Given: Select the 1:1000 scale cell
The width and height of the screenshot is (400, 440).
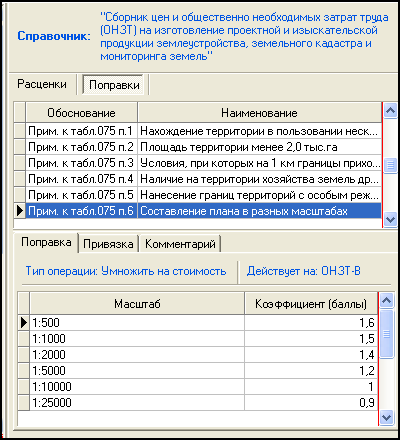Looking at the screenshot, I should tap(137, 339).
